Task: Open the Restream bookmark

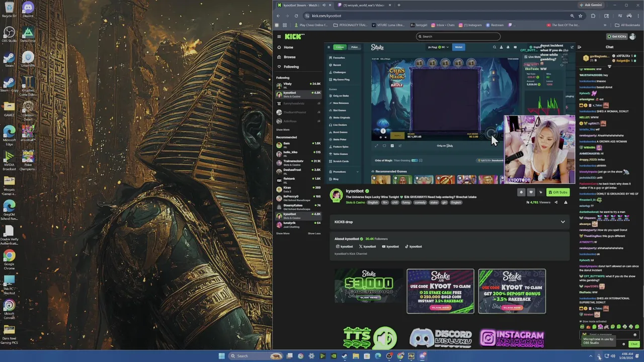Action: pyautogui.click(x=495, y=25)
